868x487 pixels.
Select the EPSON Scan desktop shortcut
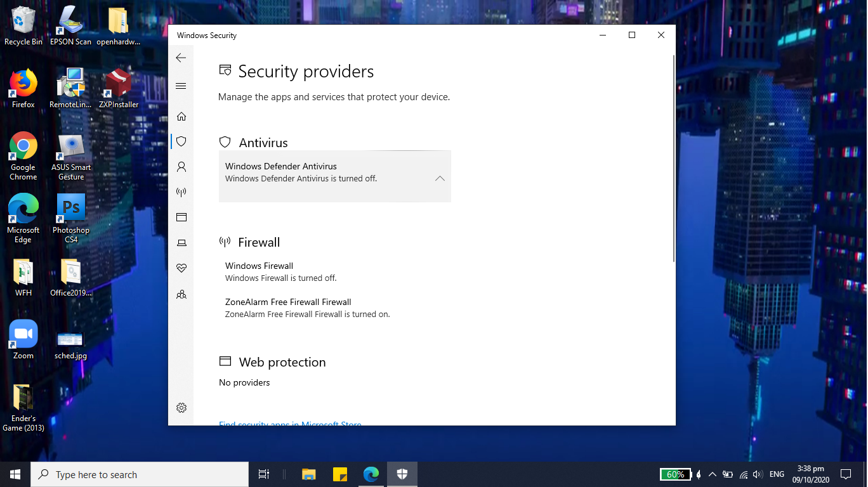[x=71, y=26]
